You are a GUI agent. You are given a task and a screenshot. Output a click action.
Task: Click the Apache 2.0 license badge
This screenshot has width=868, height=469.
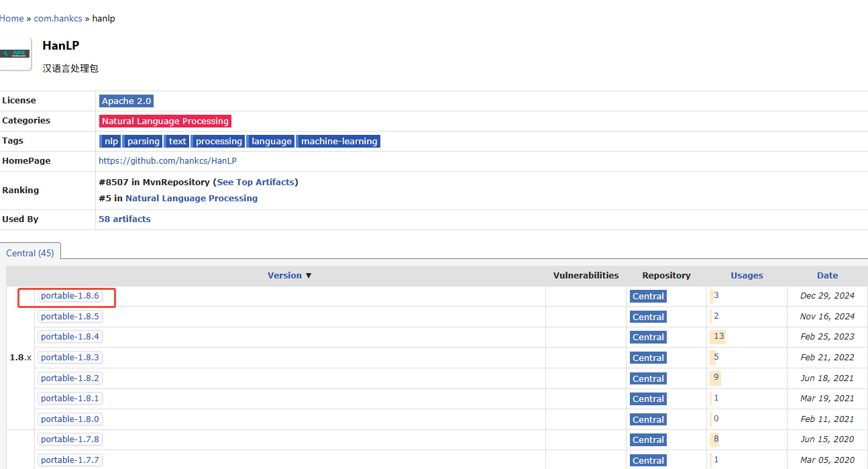(x=126, y=101)
